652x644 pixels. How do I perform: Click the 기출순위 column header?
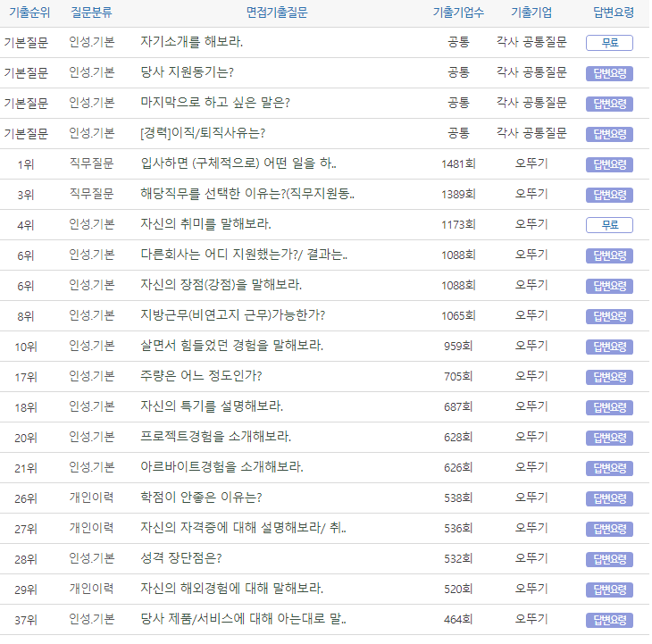coord(26,13)
